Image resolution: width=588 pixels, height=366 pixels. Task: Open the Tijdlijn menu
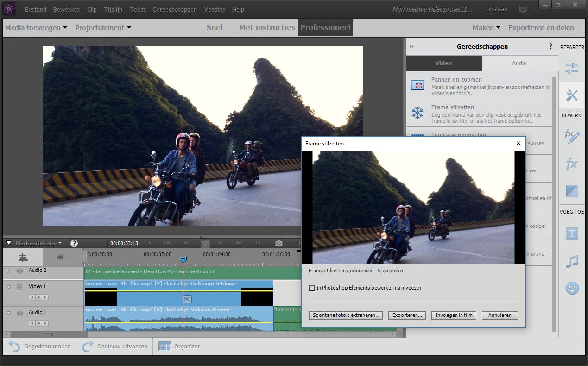[114, 9]
